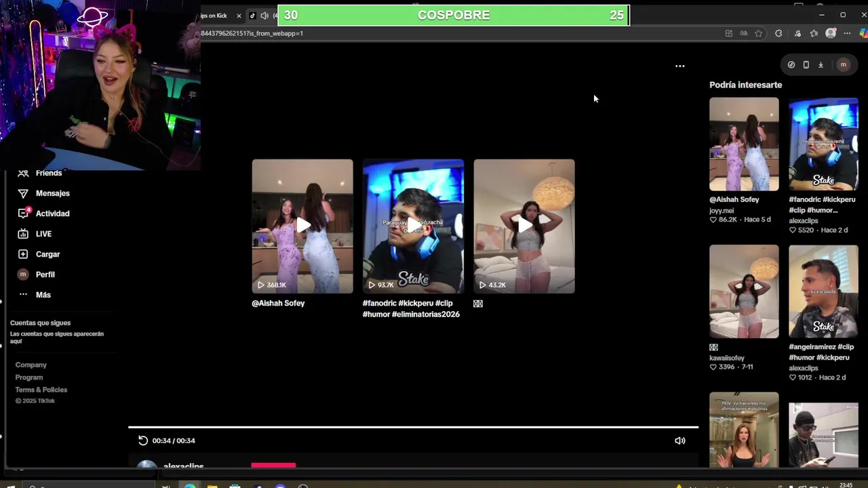
Task: Click the Actividad icon with red badge
Action: [23, 213]
